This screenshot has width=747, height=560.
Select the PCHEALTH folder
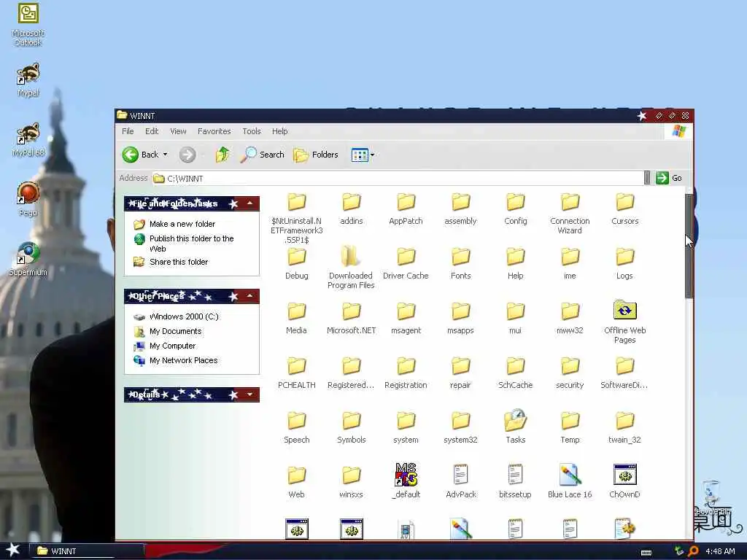click(x=296, y=373)
